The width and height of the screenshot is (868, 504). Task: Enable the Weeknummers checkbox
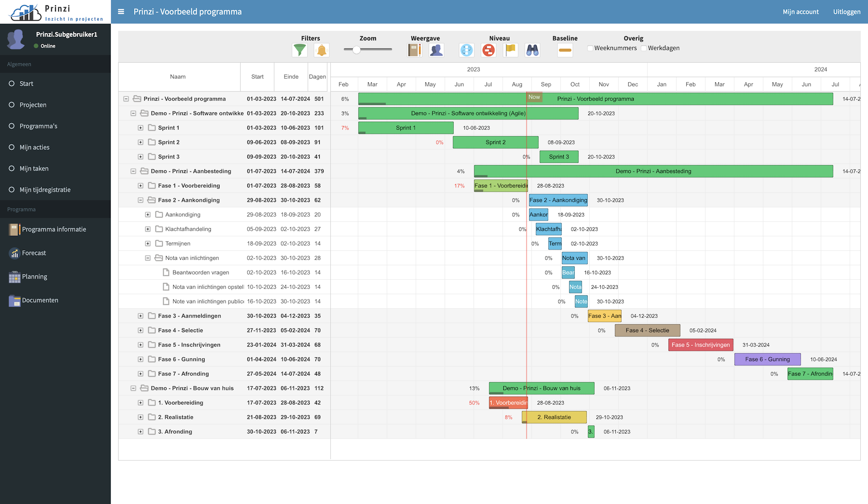coord(590,48)
